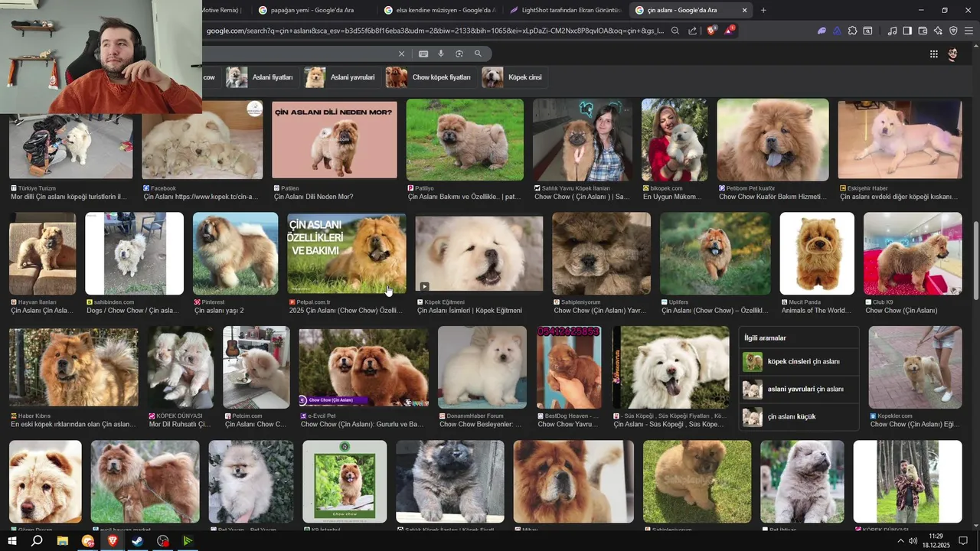Click 'Animals of The World' caption

(x=816, y=311)
